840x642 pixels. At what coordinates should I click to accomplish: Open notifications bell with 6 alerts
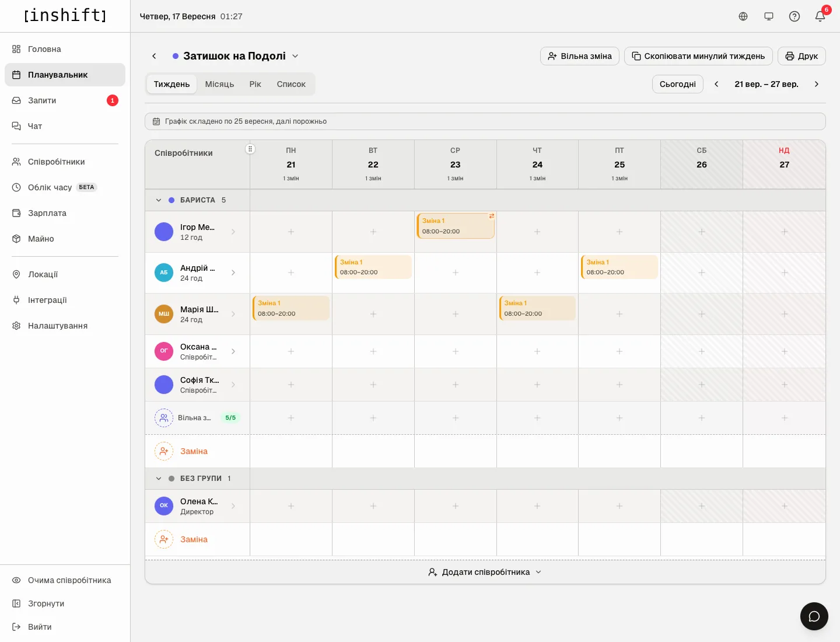[820, 16]
